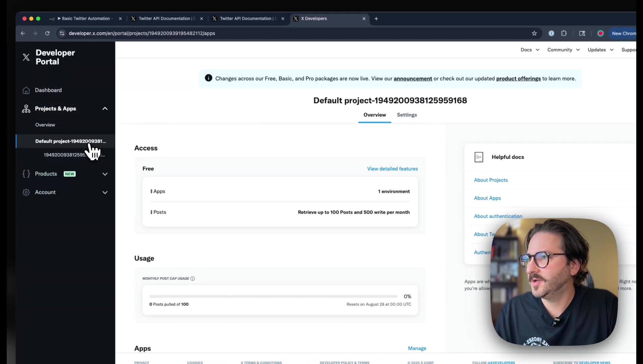The image size is (643, 364).
Task: Click the monthly post cap usage progress bar
Action: [273, 297]
